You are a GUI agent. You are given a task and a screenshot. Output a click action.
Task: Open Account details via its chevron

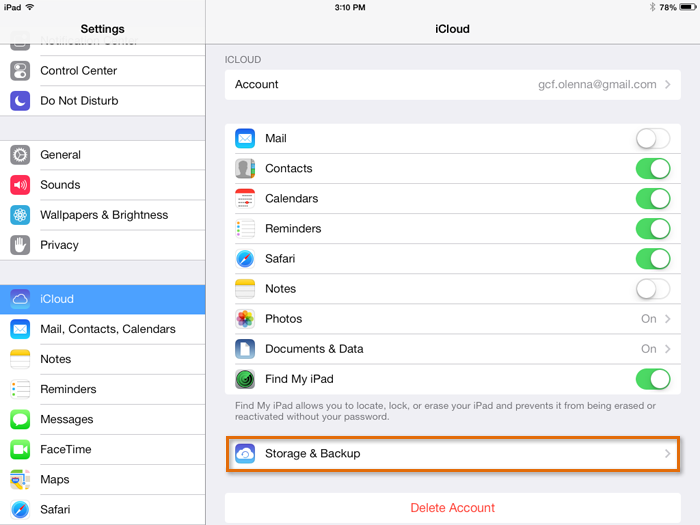pyautogui.click(x=667, y=84)
